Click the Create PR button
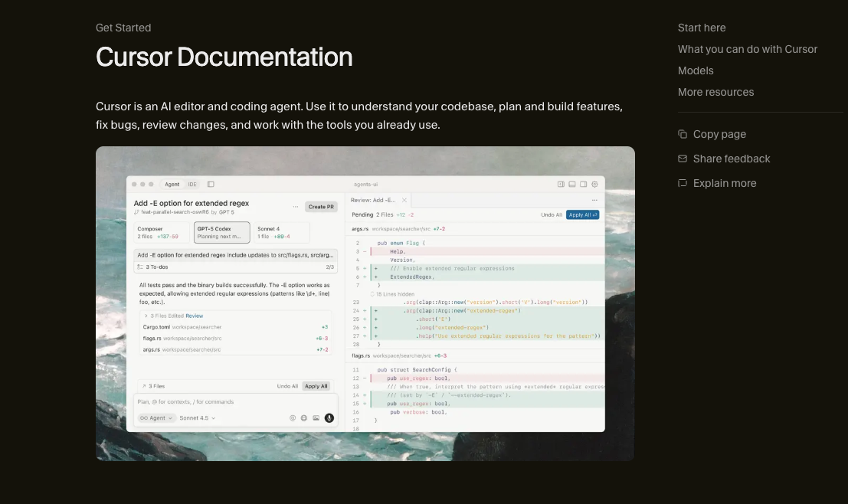Viewport: 848px width, 504px height. coord(320,207)
